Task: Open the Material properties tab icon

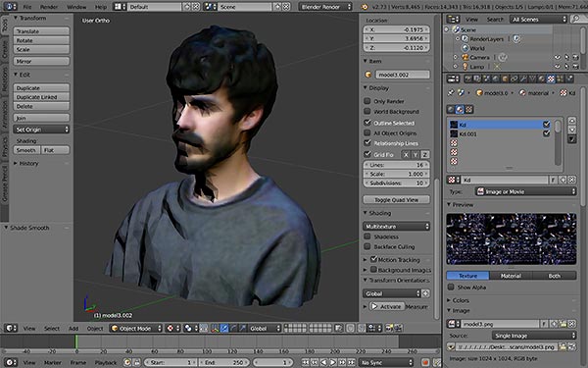Action: click(x=542, y=79)
